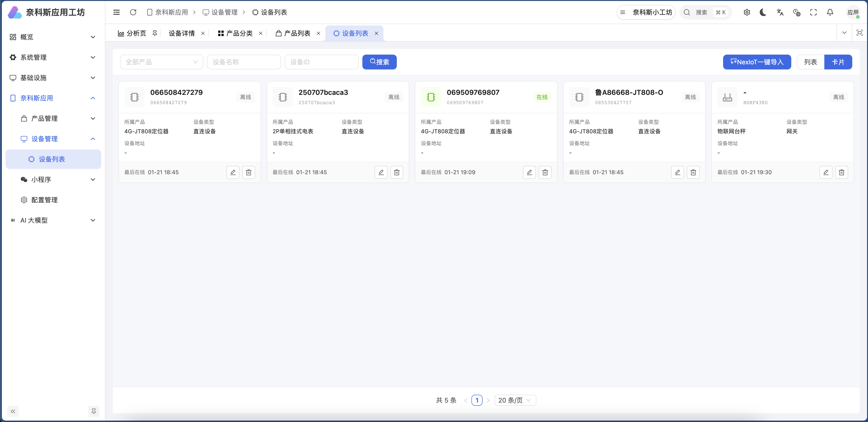Open the 全部产品 product dropdown
Screen dimensions: 868x422
pos(161,62)
